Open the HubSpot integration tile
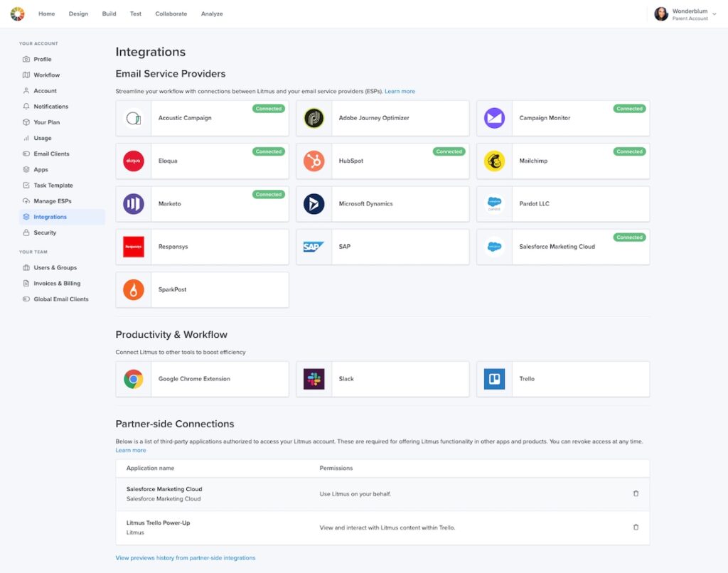 pos(382,161)
